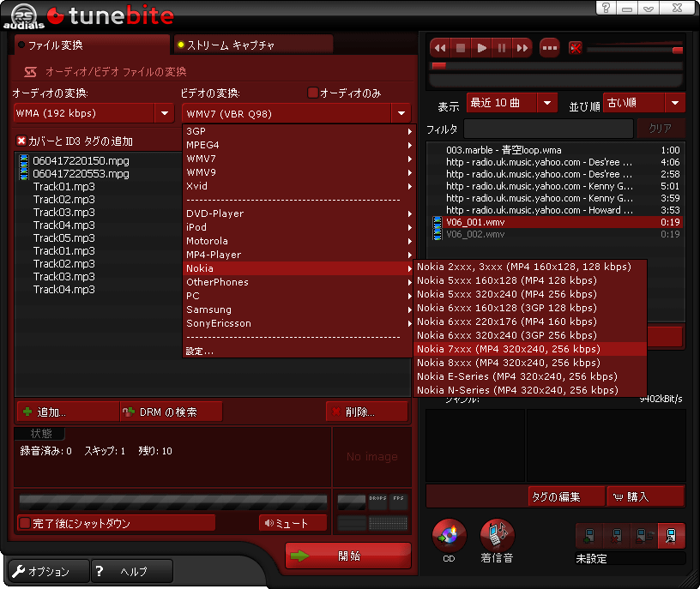Click the 削除... button

(x=367, y=412)
